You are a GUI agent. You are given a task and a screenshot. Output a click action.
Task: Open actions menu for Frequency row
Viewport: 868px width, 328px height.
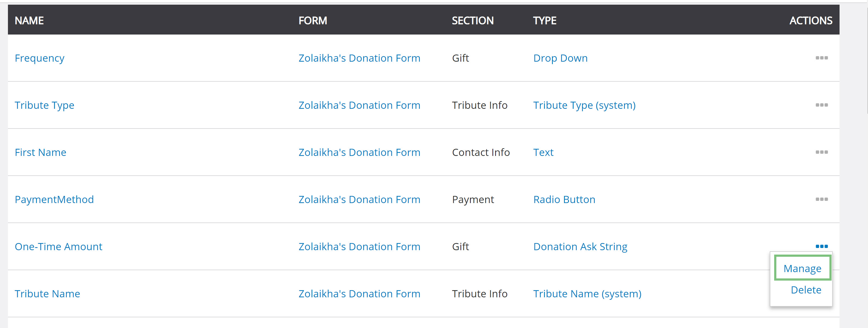coord(821,58)
